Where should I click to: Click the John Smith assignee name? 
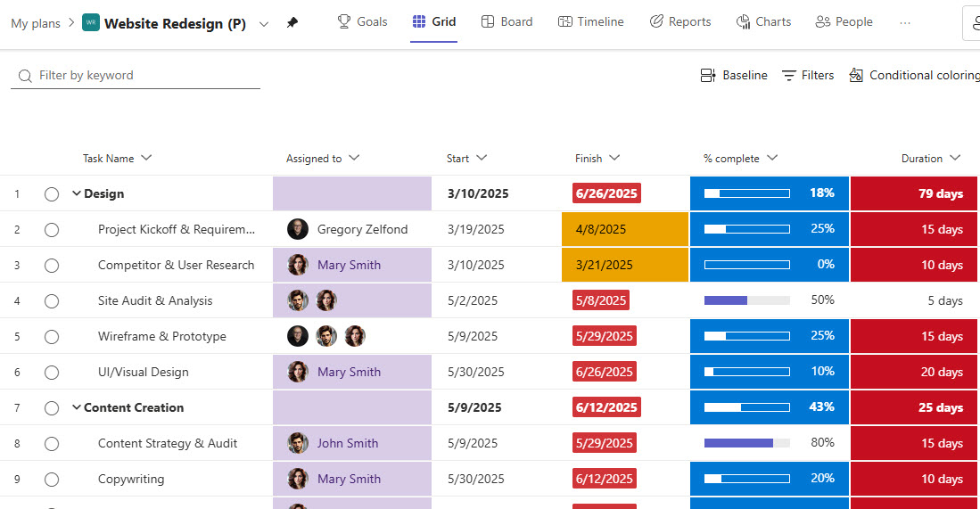[x=348, y=443]
